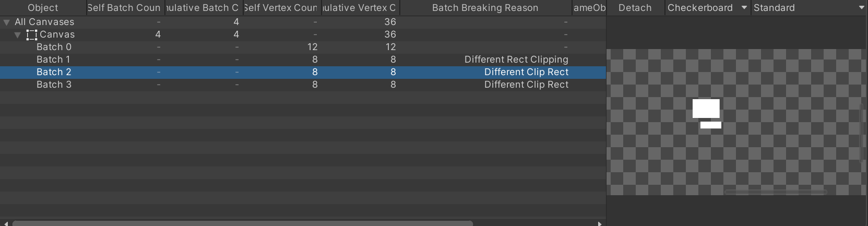
Task: Sort by Self Vertex Count column
Action: tap(282, 8)
